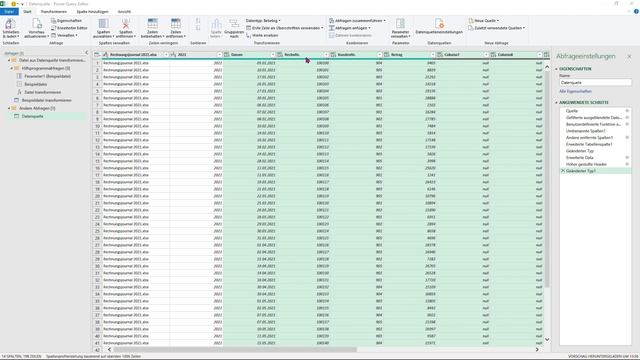Switch to the Transformieren tab
This screenshot has width=640, height=360.
click(x=53, y=11)
